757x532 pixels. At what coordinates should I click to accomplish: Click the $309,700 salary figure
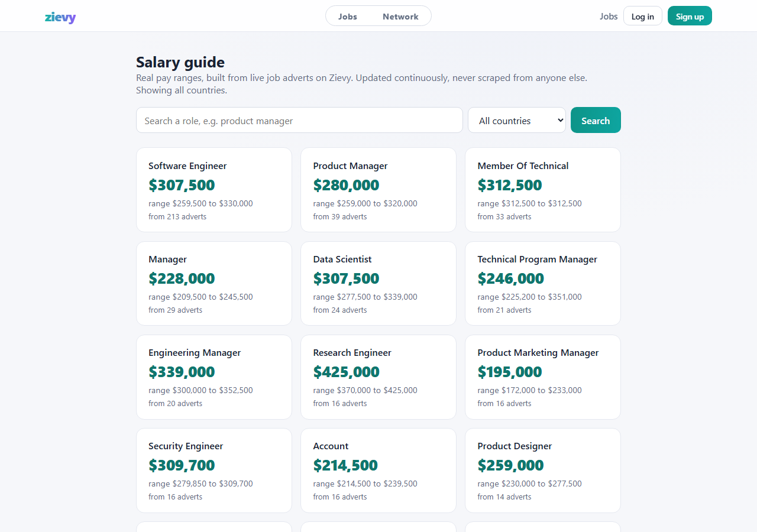pos(182,465)
